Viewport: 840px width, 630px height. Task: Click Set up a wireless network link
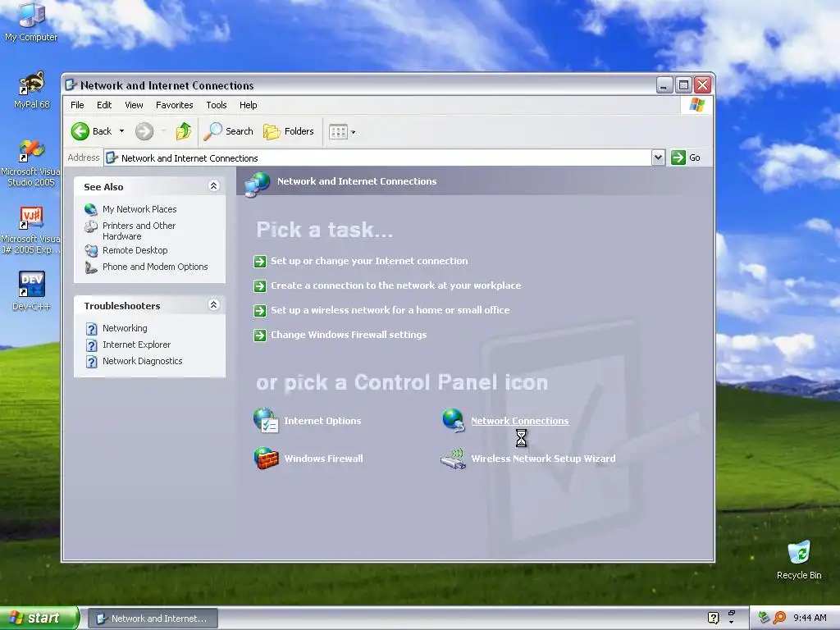[x=390, y=310]
